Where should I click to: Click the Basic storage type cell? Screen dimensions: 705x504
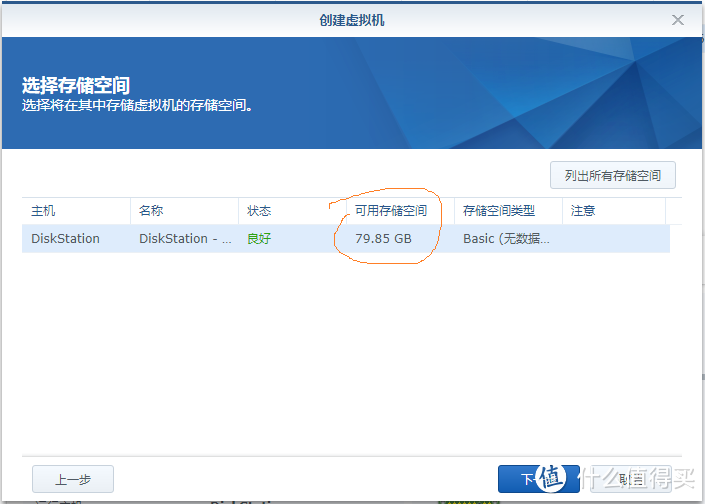(506, 239)
